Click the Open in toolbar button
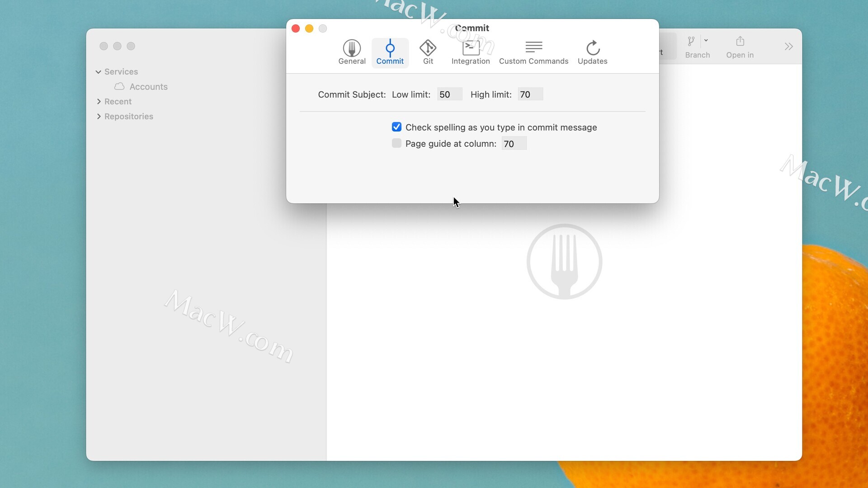868x488 pixels. (x=740, y=47)
